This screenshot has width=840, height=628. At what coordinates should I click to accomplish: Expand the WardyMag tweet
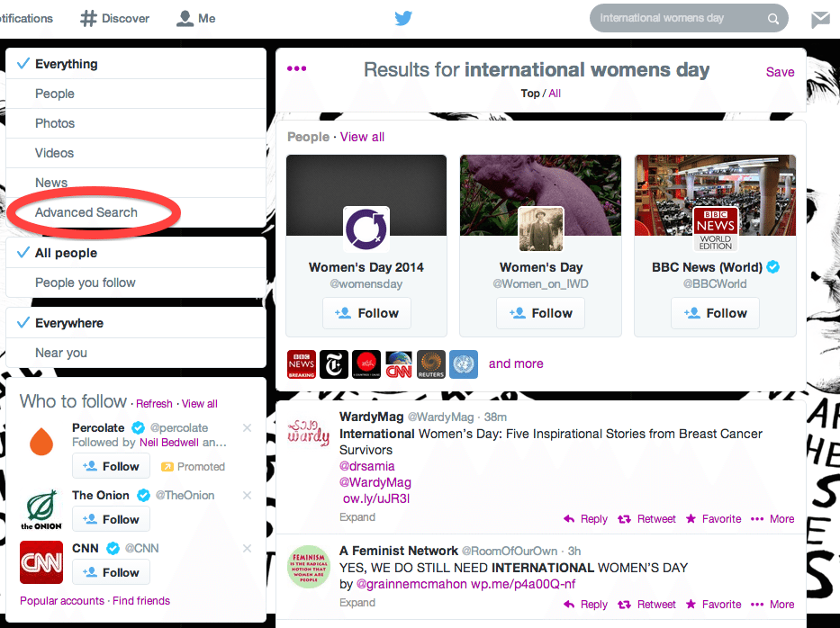point(357,517)
